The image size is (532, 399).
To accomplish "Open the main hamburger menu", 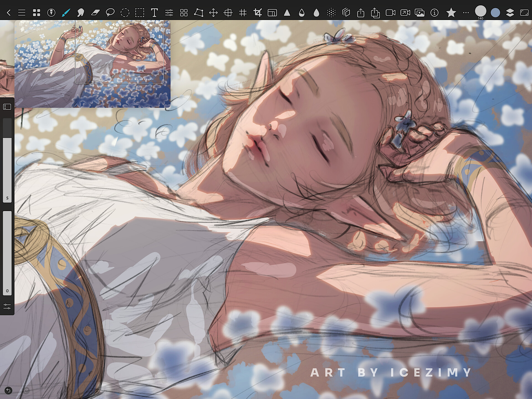I will tap(22, 12).
